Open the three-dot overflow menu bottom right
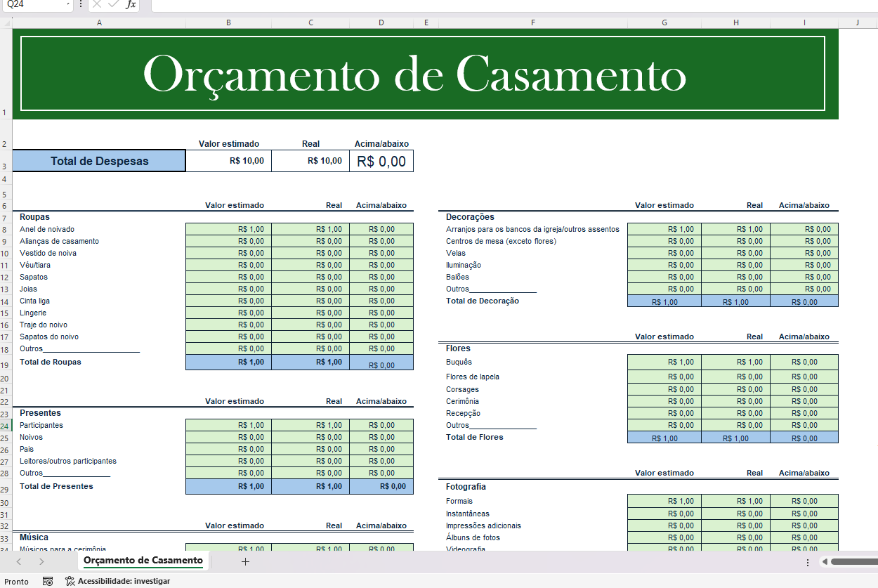 [x=806, y=561]
